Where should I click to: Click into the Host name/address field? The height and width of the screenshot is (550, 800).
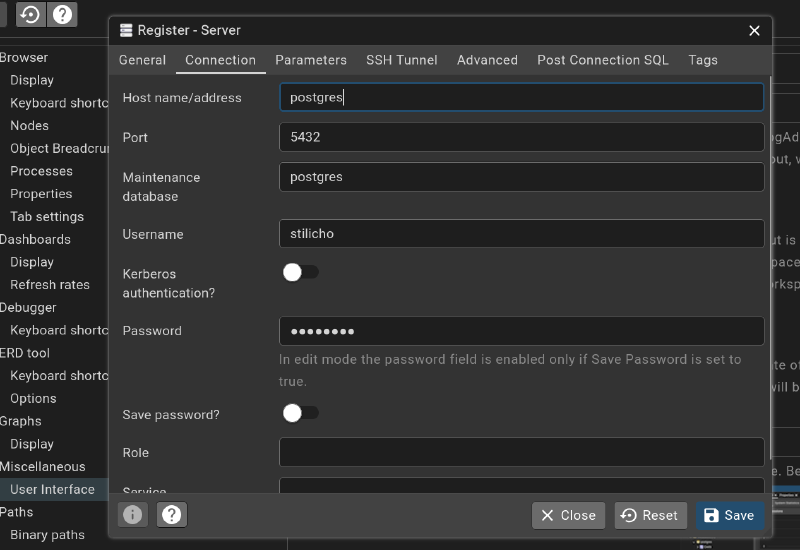pyautogui.click(x=521, y=97)
